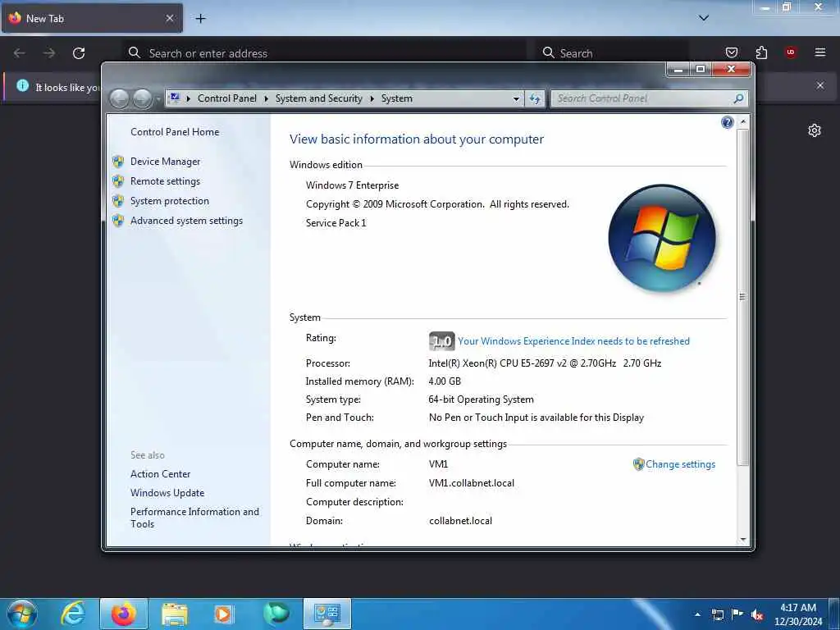Viewport: 840px width, 630px height.
Task: Expand arrow after Control Panel breadcrumb
Action: [267, 99]
